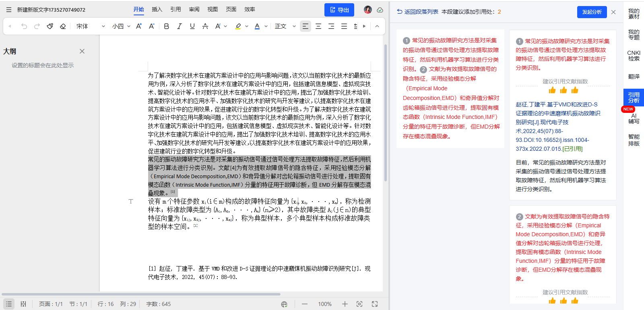Viewport: 644px width, 310px height.
Task: Toggle bold formatting
Action: [167, 26]
